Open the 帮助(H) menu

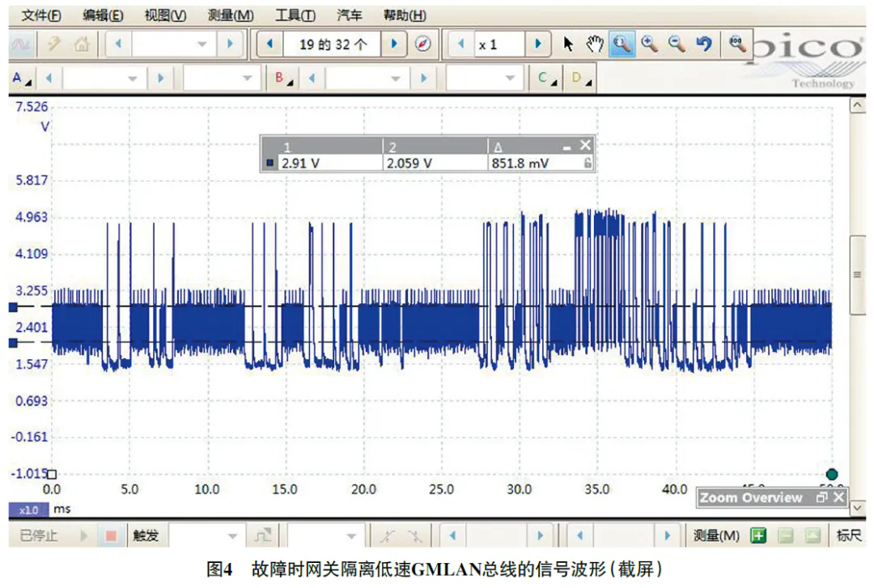(x=405, y=15)
